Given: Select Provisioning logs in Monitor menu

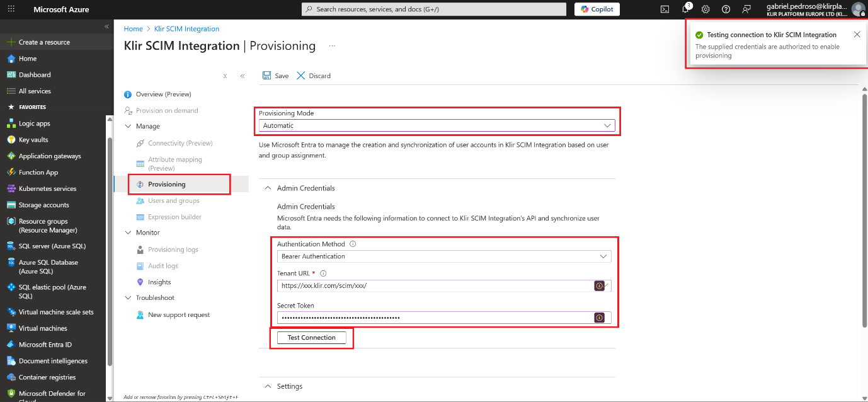Looking at the screenshot, I should 173,250.
